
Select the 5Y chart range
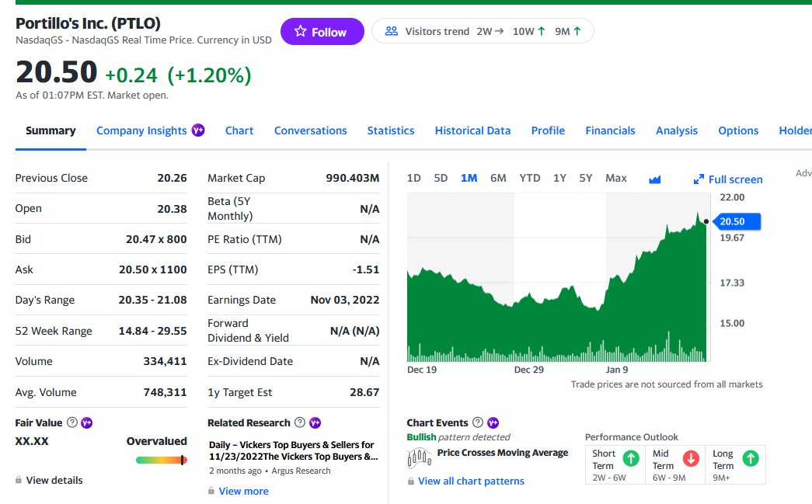click(x=586, y=178)
